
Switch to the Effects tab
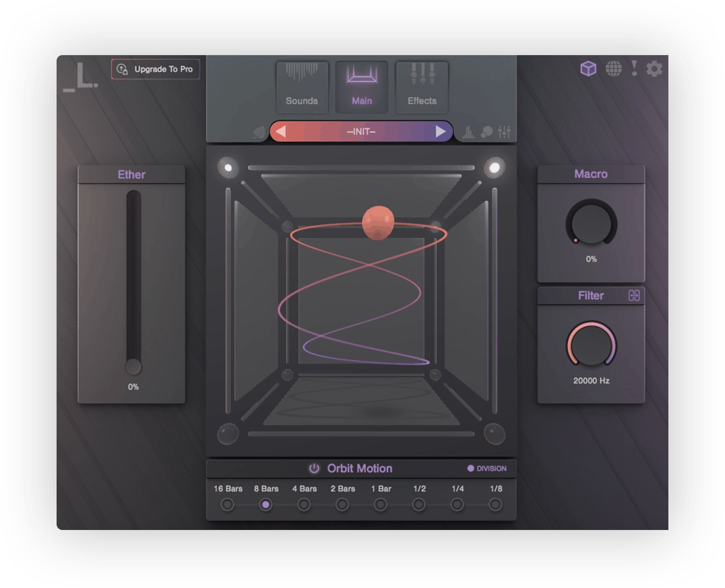[421, 87]
